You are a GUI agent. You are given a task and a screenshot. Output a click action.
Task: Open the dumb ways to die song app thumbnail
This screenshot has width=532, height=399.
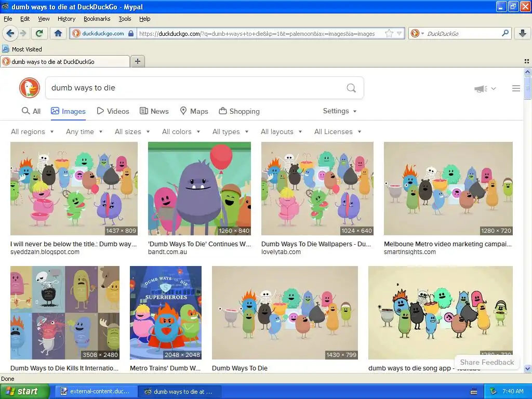click(441, 313)
